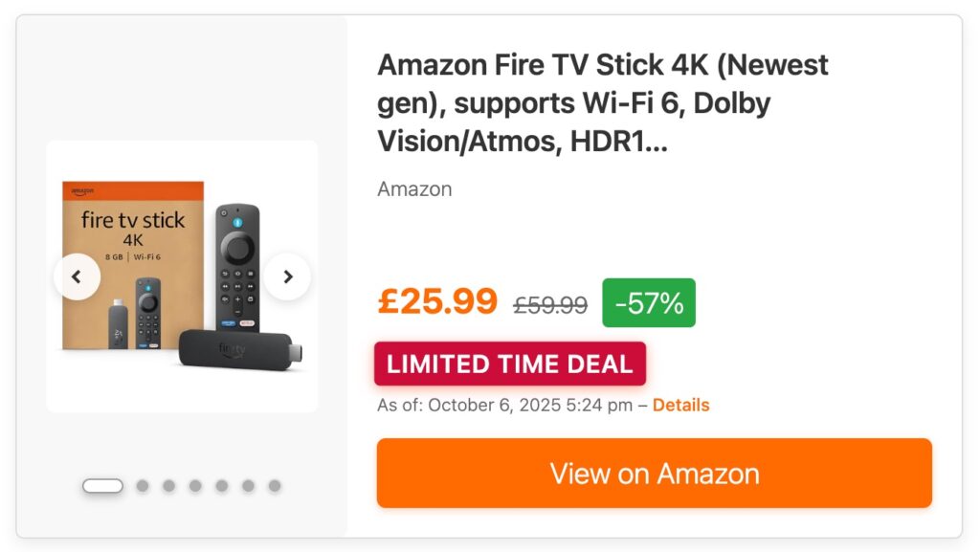Image resolution: width=980 pixels, height=552 pixels.
Task: Click the red LIMITED TIME DEAL badge
Action: pos(510,364)
